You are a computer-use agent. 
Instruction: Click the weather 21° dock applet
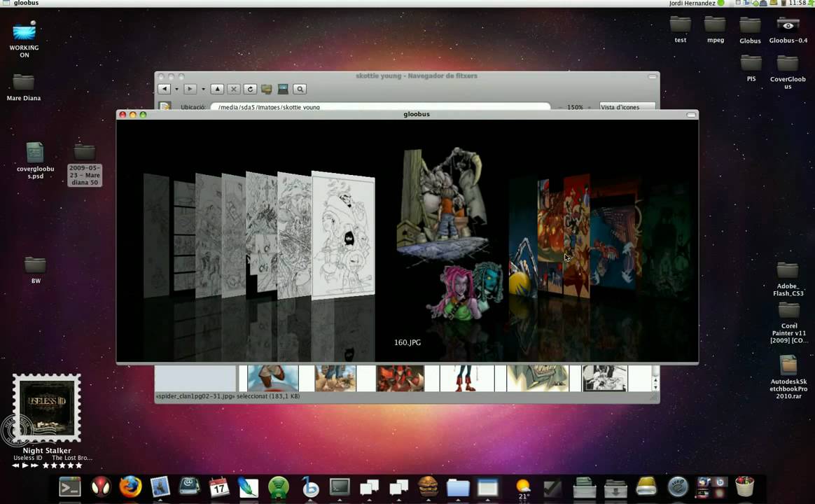[523, 489]
